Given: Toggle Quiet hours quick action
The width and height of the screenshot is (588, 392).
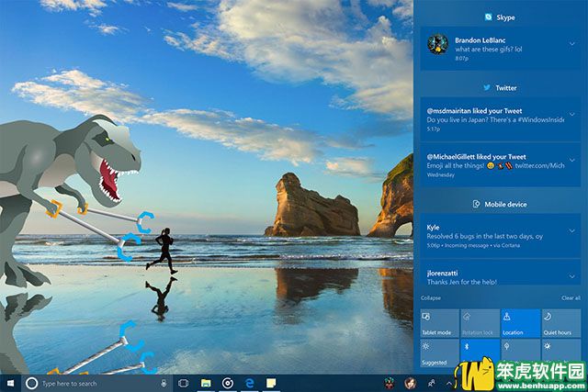Looking at the screenshot, I should [x=561, y=323].
